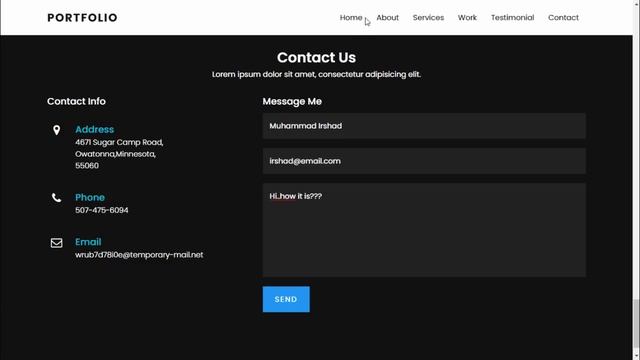Click the PORTFOLIO logo
This screenshot has height=360, width=640.
tap(82, 18)
